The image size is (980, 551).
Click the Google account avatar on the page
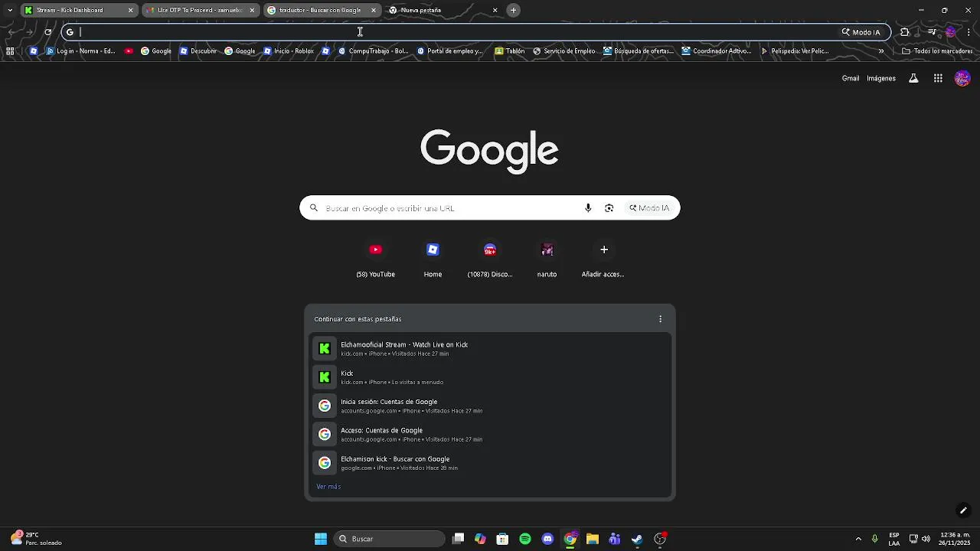(962, 78)
